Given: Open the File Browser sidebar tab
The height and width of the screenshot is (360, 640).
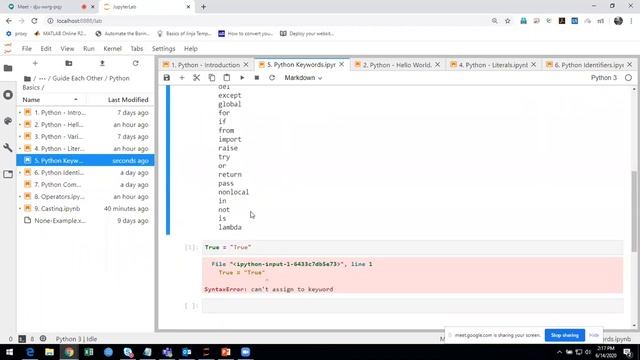Looking at the screenshot, I should point(8,68).
